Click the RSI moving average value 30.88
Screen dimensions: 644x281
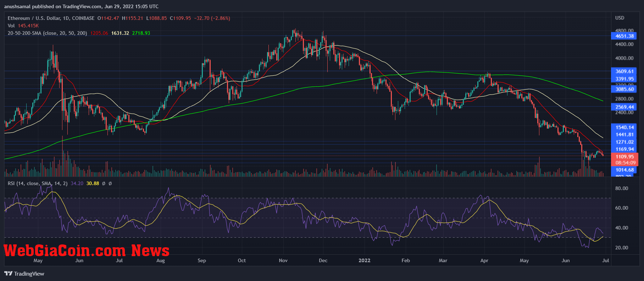(x=93, y=183)
